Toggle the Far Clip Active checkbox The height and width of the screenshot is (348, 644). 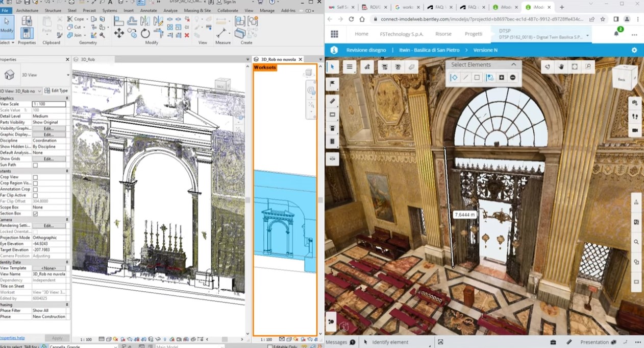(35, 196)
